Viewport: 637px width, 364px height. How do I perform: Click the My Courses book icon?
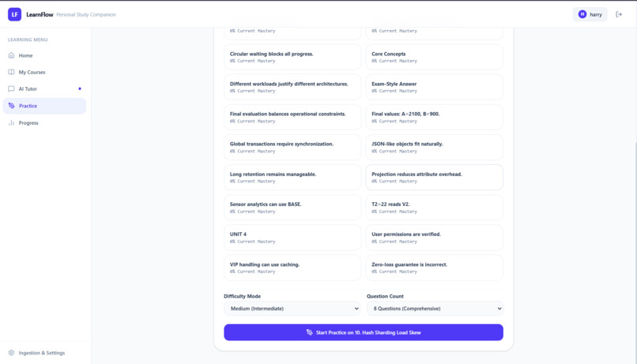[x=11, y=72]
